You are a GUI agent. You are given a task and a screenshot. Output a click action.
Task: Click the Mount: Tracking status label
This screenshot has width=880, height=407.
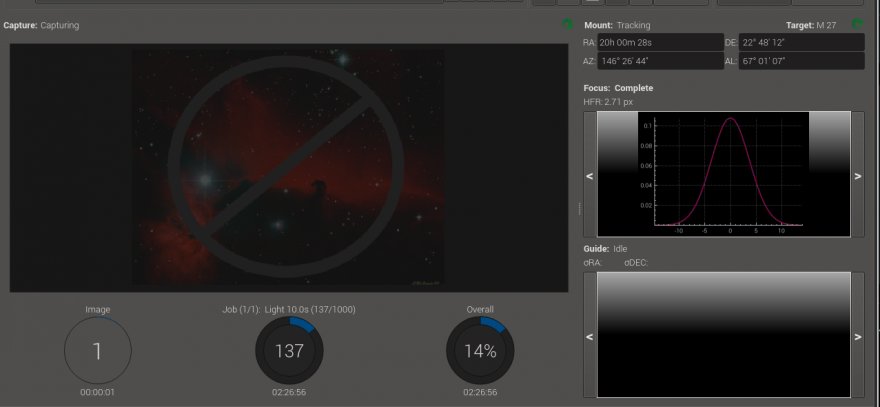617,25
